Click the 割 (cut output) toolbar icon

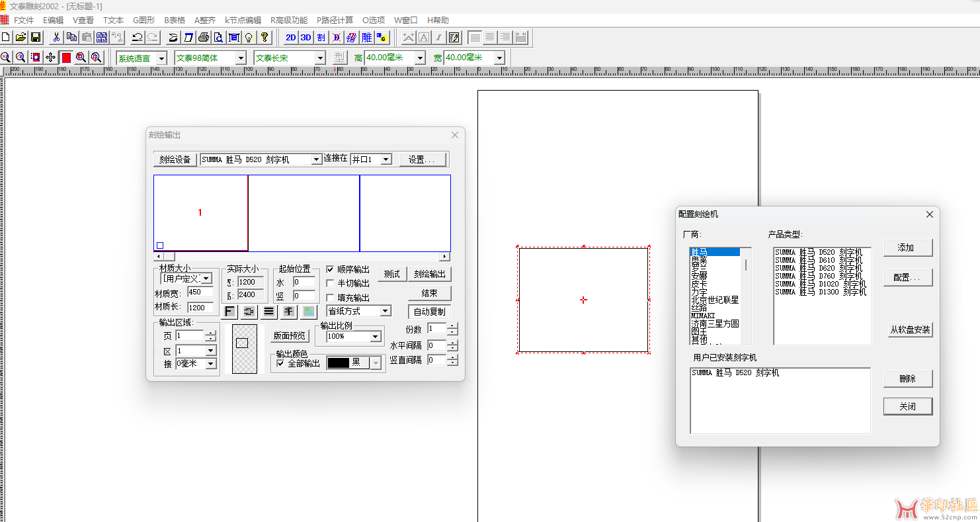pyautogui.click(x=321, y=37)
